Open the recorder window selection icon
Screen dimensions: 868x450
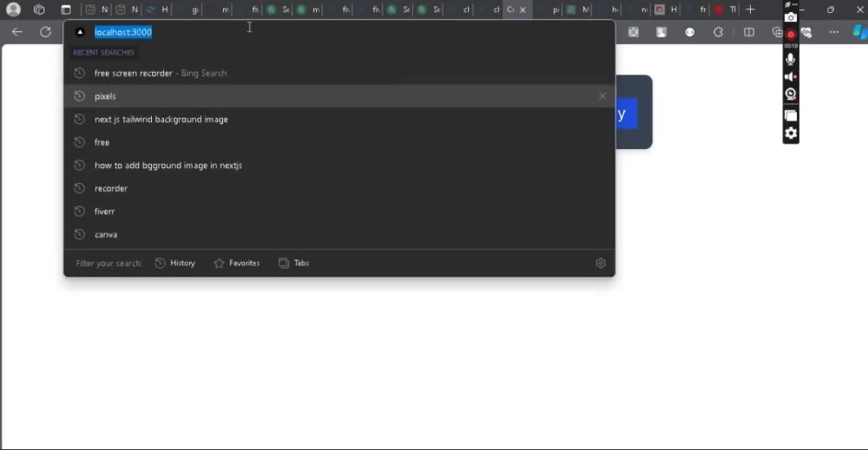click(791, 115)
